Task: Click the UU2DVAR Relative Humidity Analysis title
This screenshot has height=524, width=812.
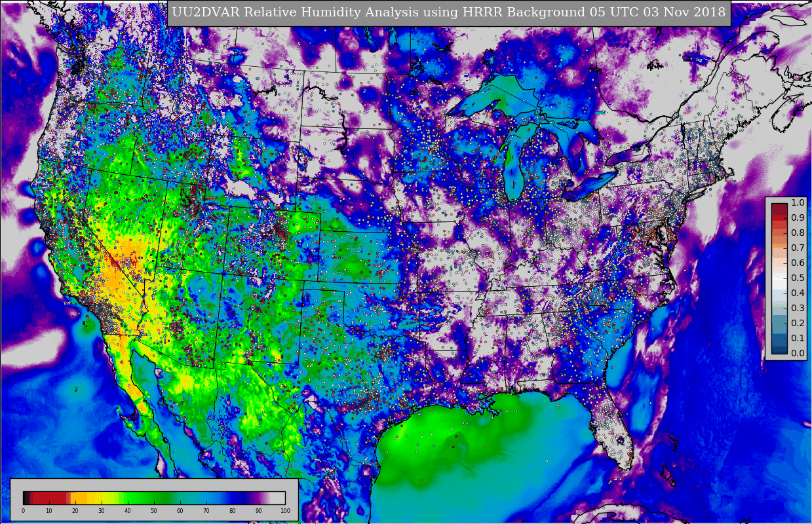Action: tap(449, 12)
